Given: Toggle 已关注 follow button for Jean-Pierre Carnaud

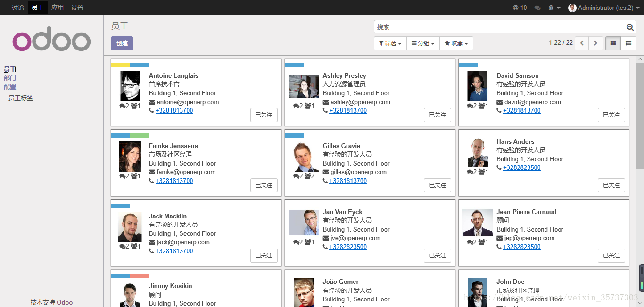Looking at the screenshot, I should point(611,256).
